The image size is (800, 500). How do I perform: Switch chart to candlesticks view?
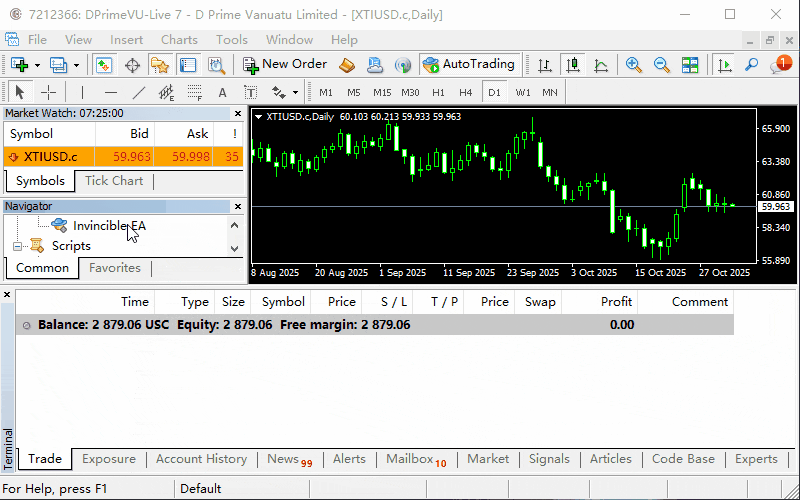[573, 64]
